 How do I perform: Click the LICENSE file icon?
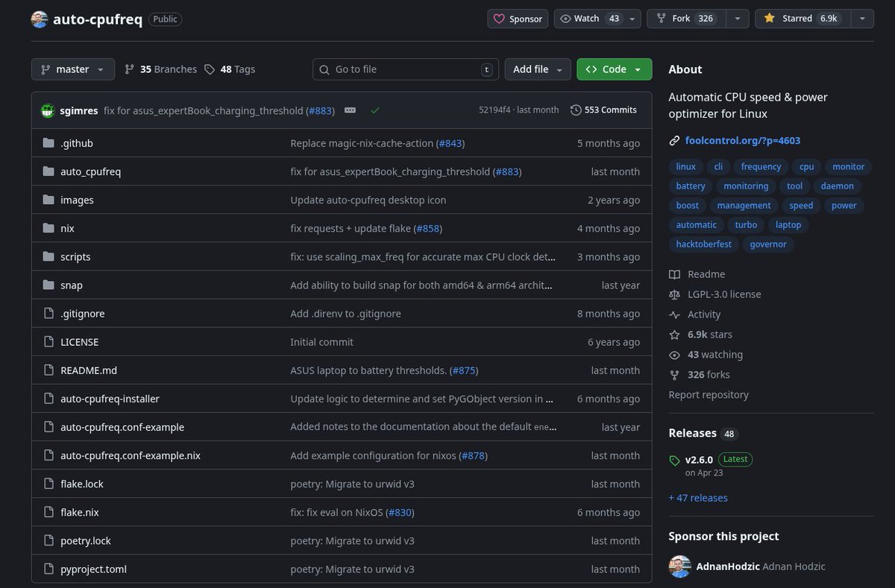pos(48,342)
